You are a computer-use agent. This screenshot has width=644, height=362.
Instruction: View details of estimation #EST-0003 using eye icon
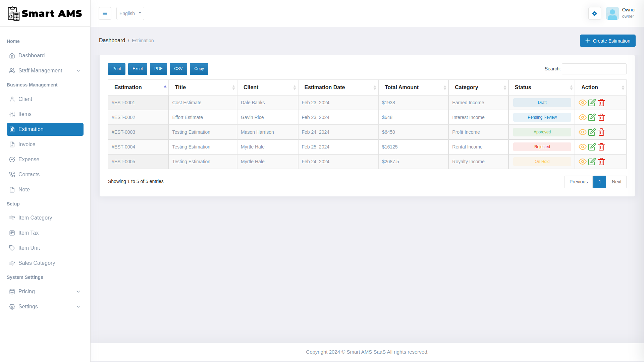[582, 132]
